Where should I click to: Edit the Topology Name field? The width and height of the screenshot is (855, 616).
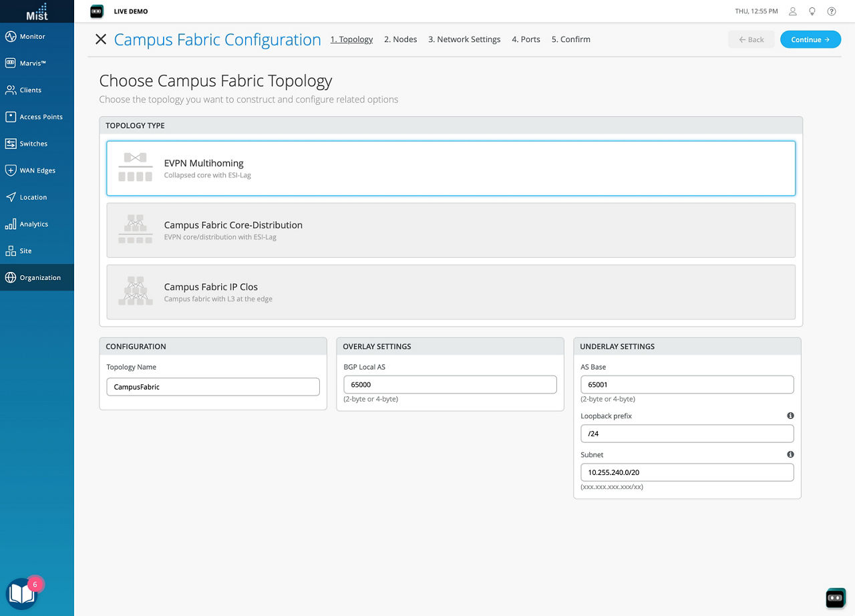tap(212, 386)
